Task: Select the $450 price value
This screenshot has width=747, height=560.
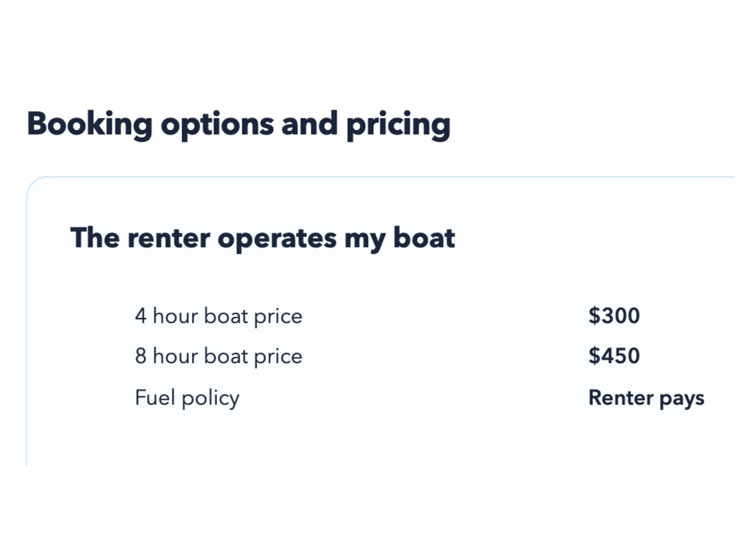Action: tap(614, 356)
